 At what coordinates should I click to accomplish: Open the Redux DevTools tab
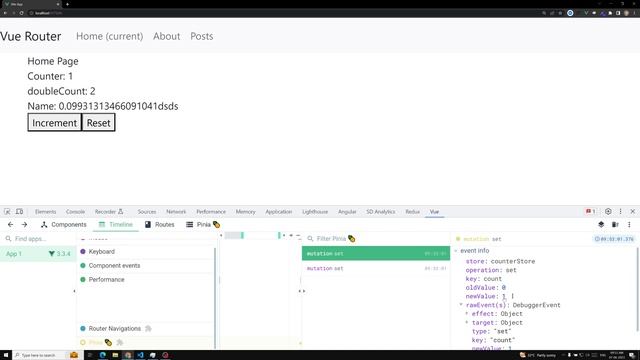(x=412, y=211)
